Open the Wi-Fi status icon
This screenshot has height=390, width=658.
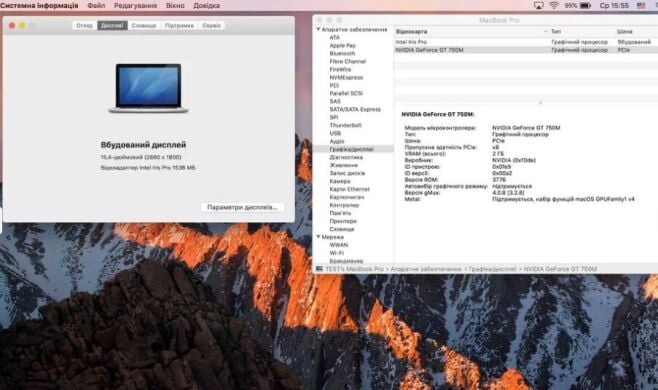click(554, 5)
